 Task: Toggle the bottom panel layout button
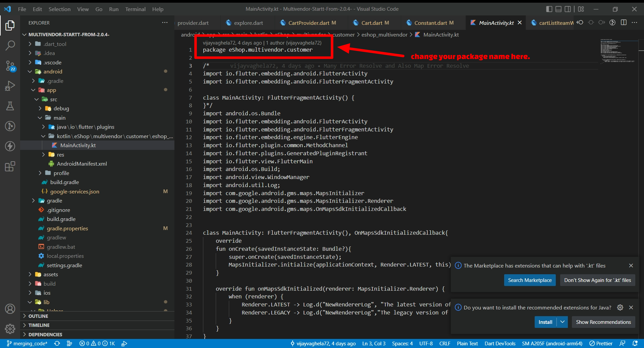558,9
